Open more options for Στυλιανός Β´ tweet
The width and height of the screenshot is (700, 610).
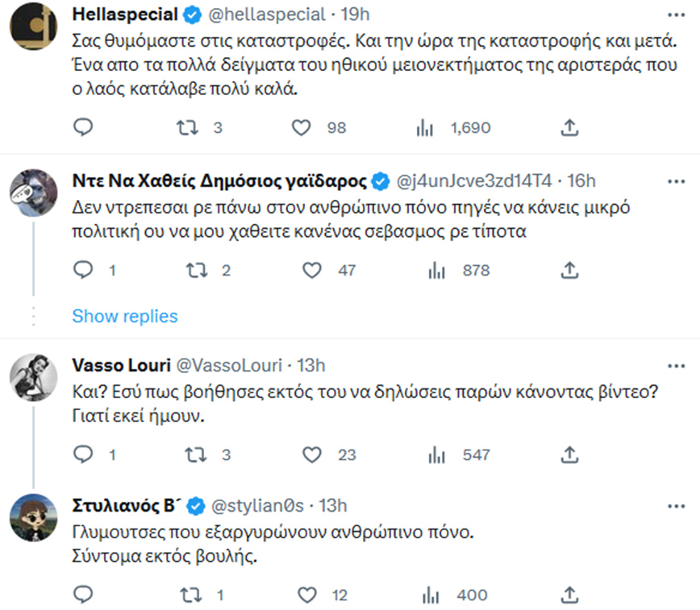676,505
